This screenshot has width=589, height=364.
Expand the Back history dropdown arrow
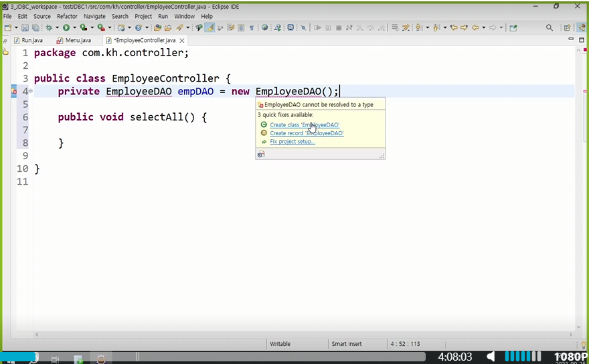pos(484,27)
